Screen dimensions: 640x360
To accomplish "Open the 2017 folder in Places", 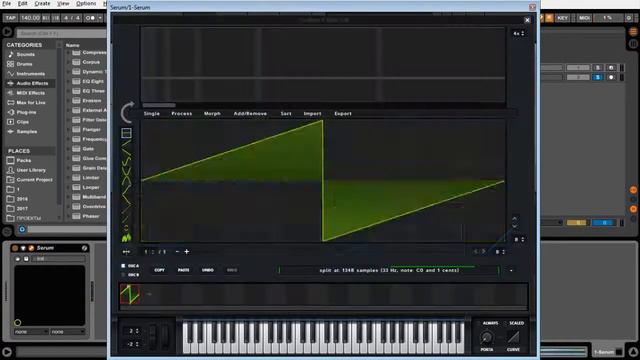I will (22, 209).
